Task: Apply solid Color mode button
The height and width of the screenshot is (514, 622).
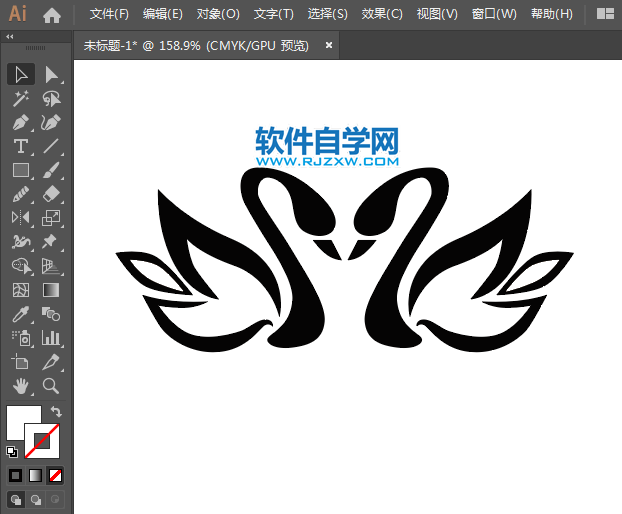Action: tap(15, 475)
